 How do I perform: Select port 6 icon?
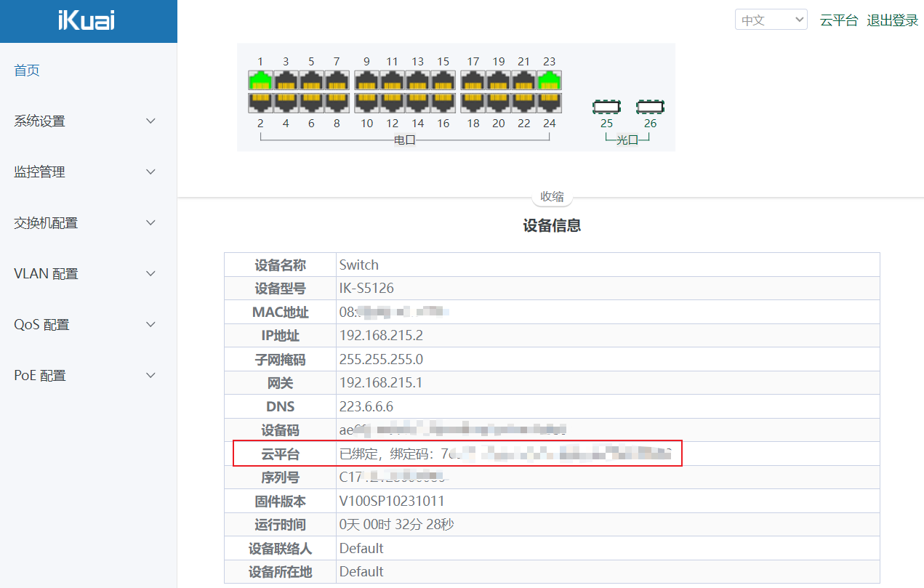pyautogui.click(x=311, y=102)
